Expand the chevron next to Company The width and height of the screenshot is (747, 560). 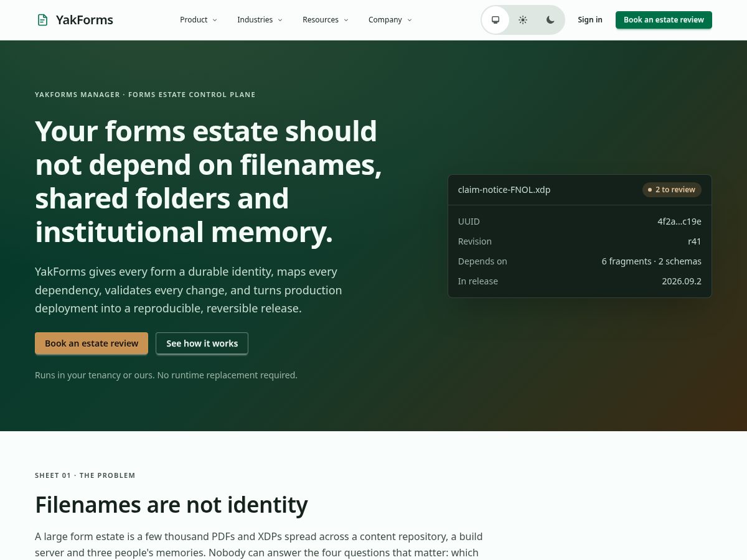[x=410, y=20]
